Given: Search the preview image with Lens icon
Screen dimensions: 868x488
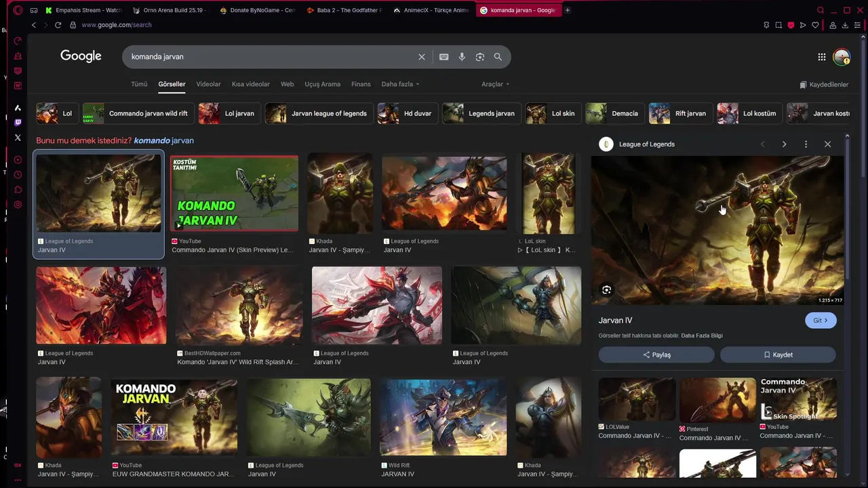Looking at the screenshot, I should (607, 290).
